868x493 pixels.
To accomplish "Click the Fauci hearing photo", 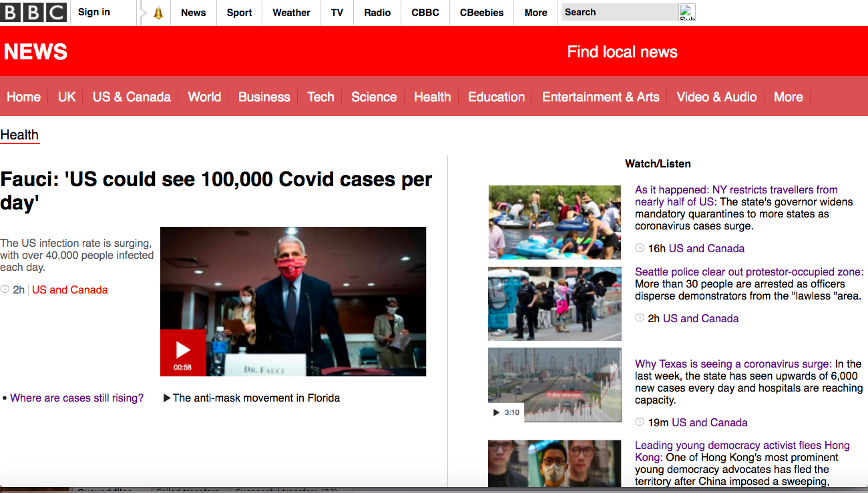I will tap(293, 302).
